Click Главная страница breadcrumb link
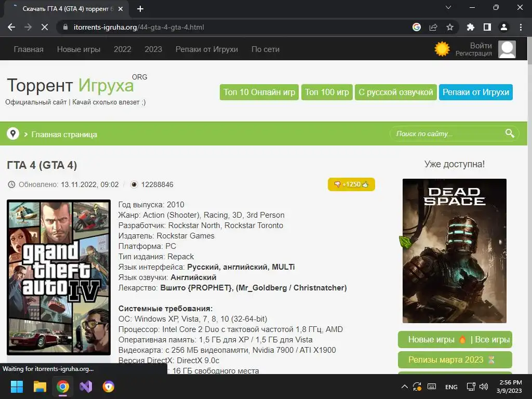The height and width of the screenshot is (399, 532). point(64,135)
